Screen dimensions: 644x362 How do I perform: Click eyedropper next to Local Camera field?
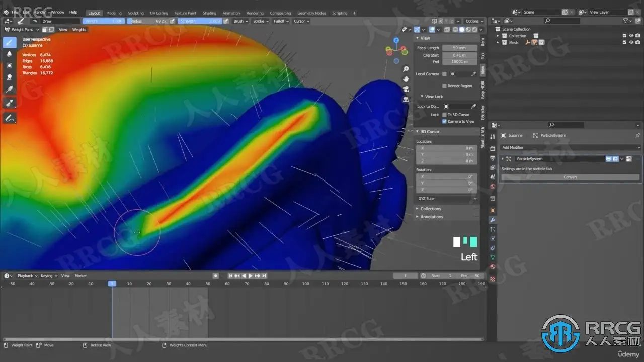[473, 74]
